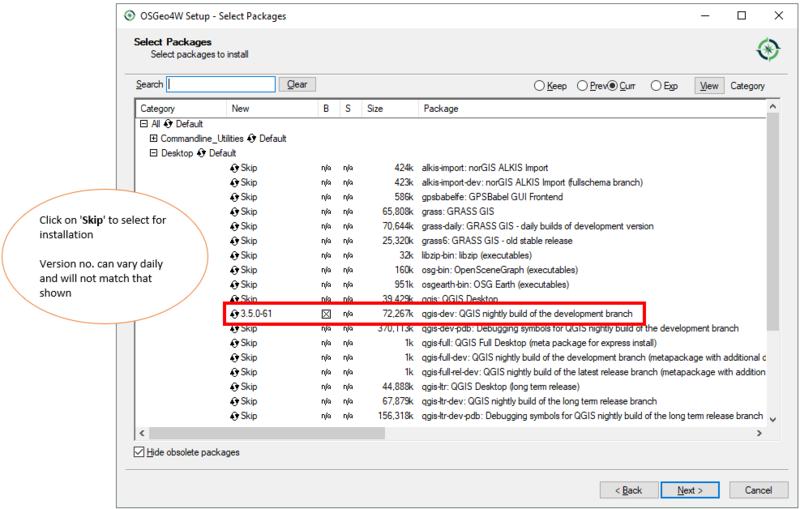Sort by the Package column header

click(440, 108)
